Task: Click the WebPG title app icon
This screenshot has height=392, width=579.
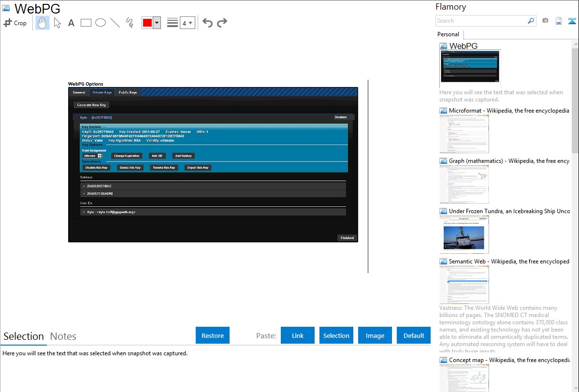Action: point(6,8)
